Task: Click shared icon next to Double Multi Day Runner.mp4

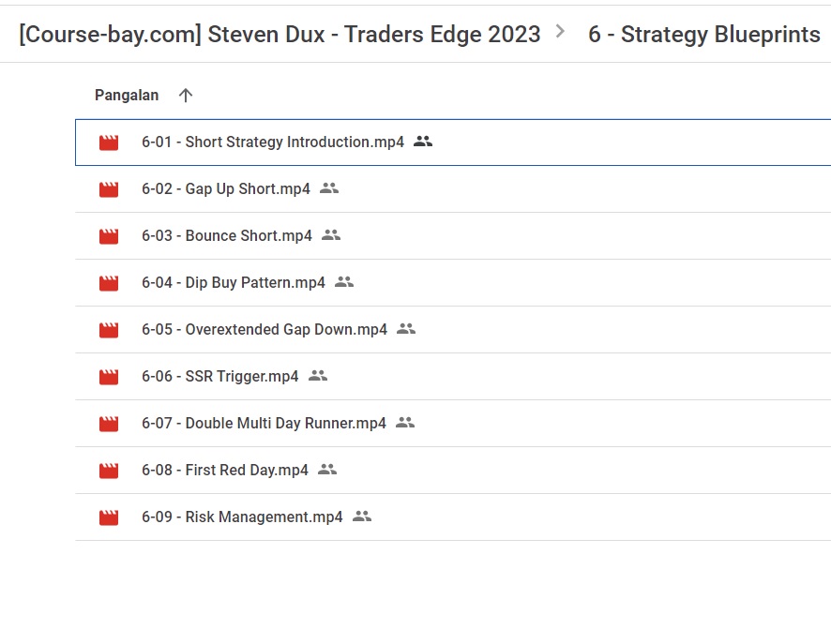Action: (405, 423)
